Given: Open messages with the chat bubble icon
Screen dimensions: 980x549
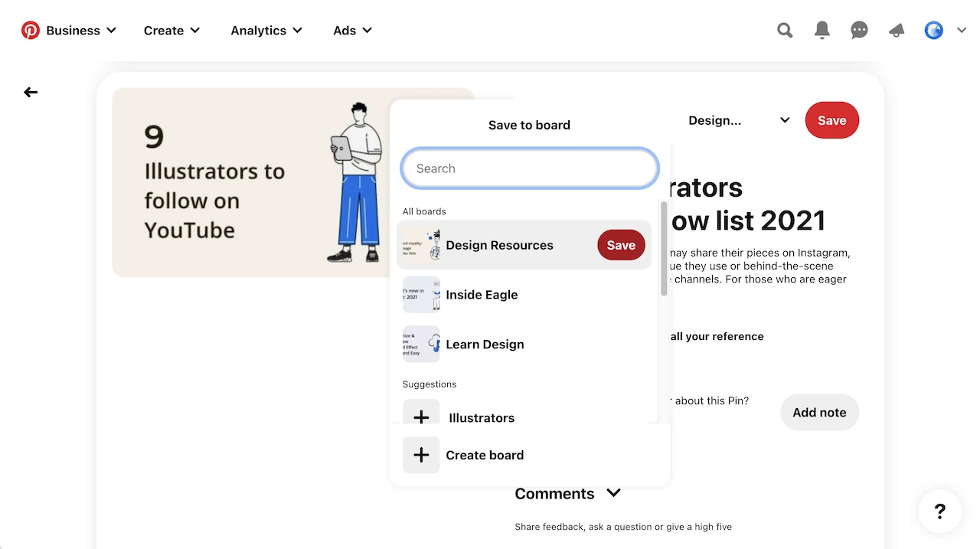Looking at the screenshot, I should click(x=859, y=30).
